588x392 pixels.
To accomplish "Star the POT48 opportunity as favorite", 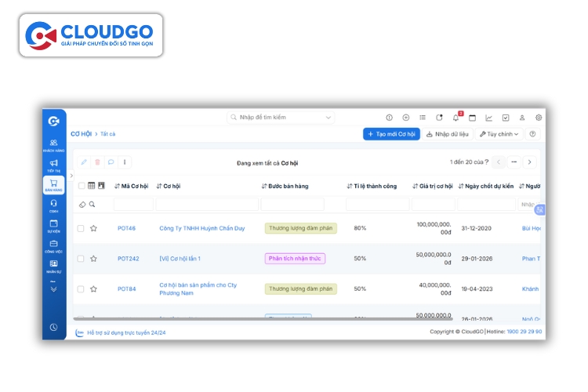I will coord(93,228).
